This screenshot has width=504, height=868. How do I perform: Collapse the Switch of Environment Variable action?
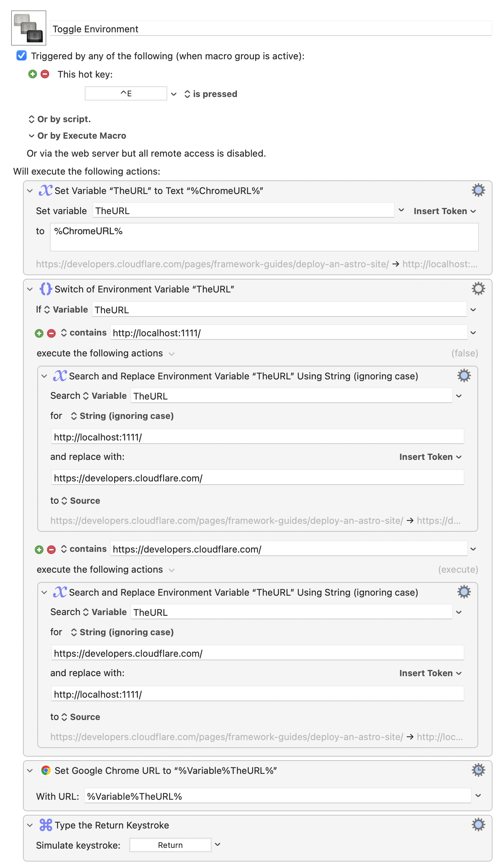coord(30,289)
